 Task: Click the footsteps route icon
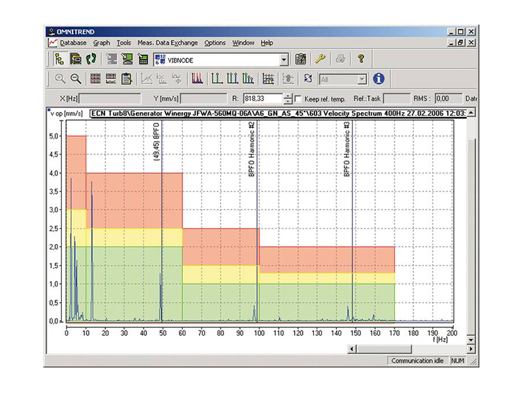coord(92,59)
